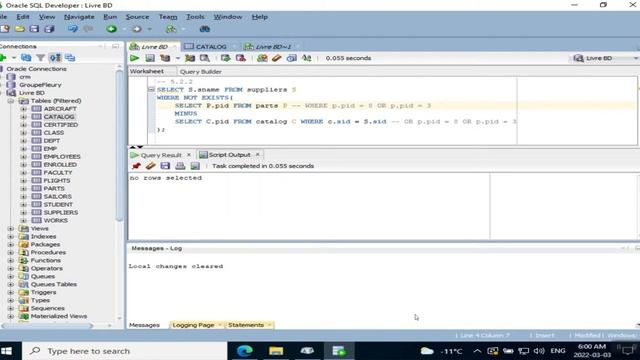Viewport: 640px width, 360px height.
Task: Click the Save All icon
Action: (49, 29)
